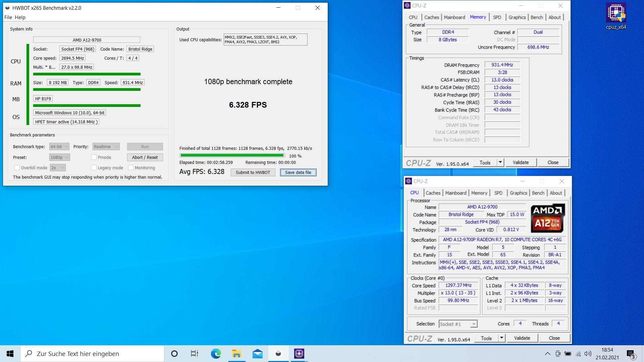The width and height of the screenshot is (644, 362).
Task: Tick the Pmode checkbox
Action: (94, 157)
